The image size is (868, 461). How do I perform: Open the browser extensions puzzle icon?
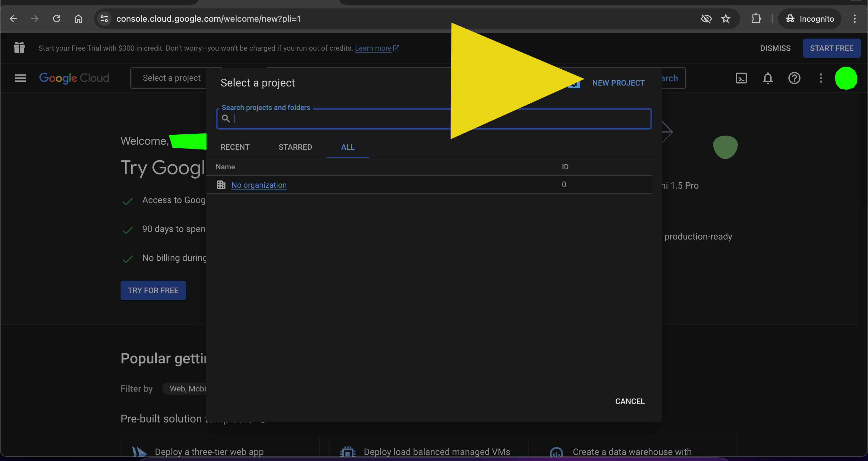756,19
